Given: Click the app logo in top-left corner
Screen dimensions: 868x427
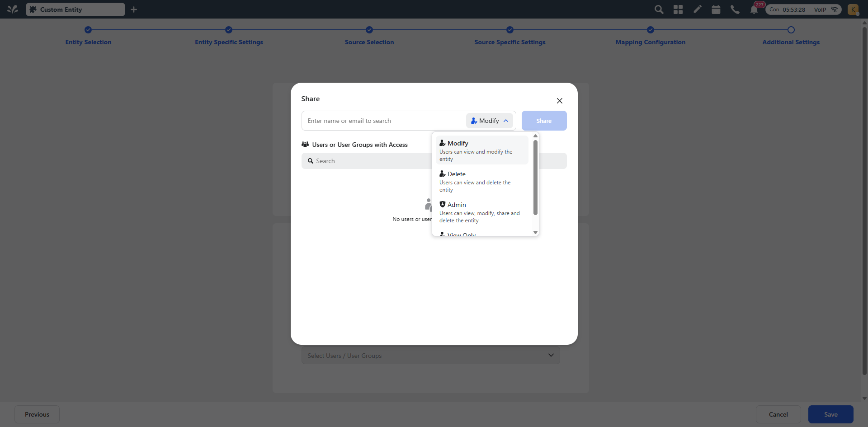Looking at the screenshot, I should click(x=13, y=9).
